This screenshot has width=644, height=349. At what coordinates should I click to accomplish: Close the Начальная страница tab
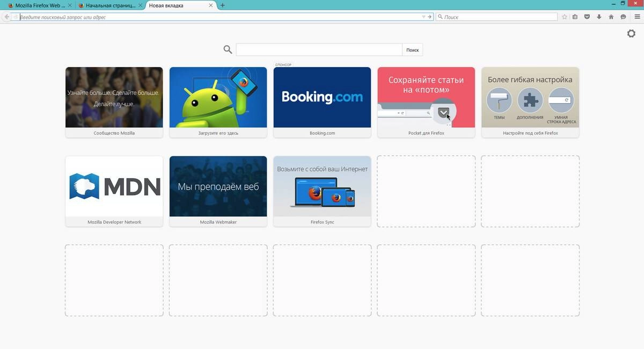(x=141, y=5)
